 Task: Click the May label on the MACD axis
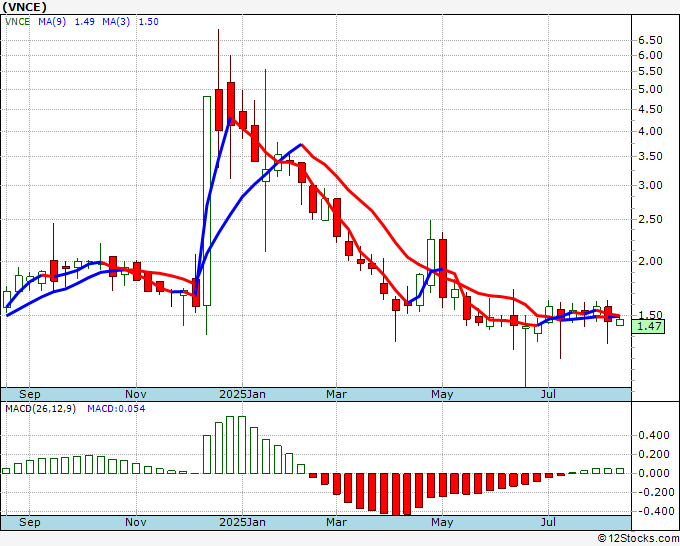(x=442, y=522)
